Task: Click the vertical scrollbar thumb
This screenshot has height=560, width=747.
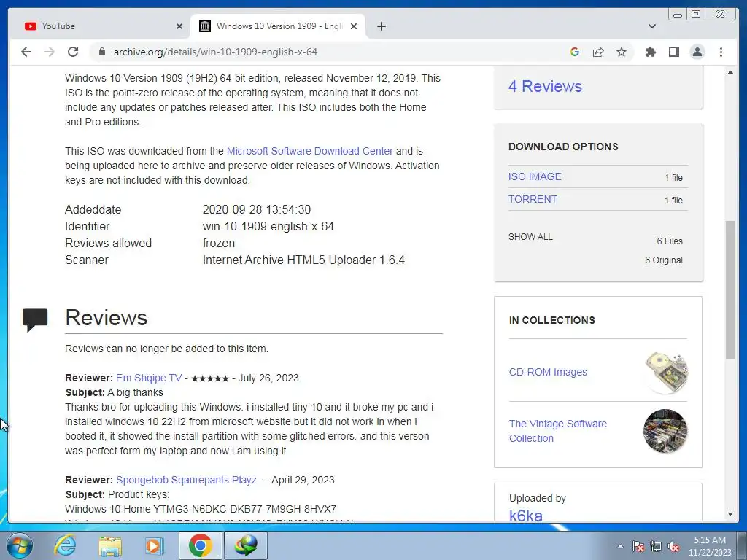Action: point(730,289)
